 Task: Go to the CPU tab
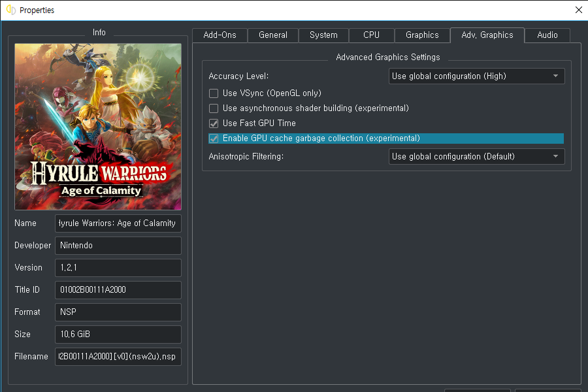[371, 35]
